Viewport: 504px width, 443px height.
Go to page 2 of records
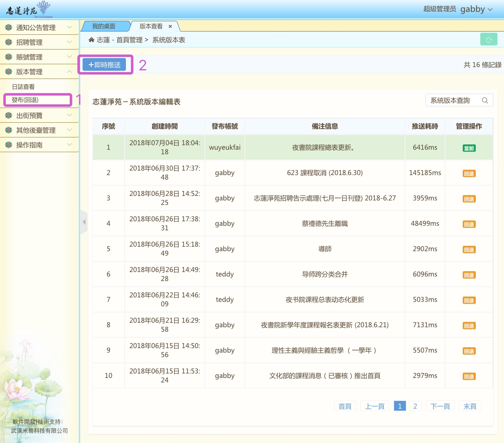click(415, 406)
